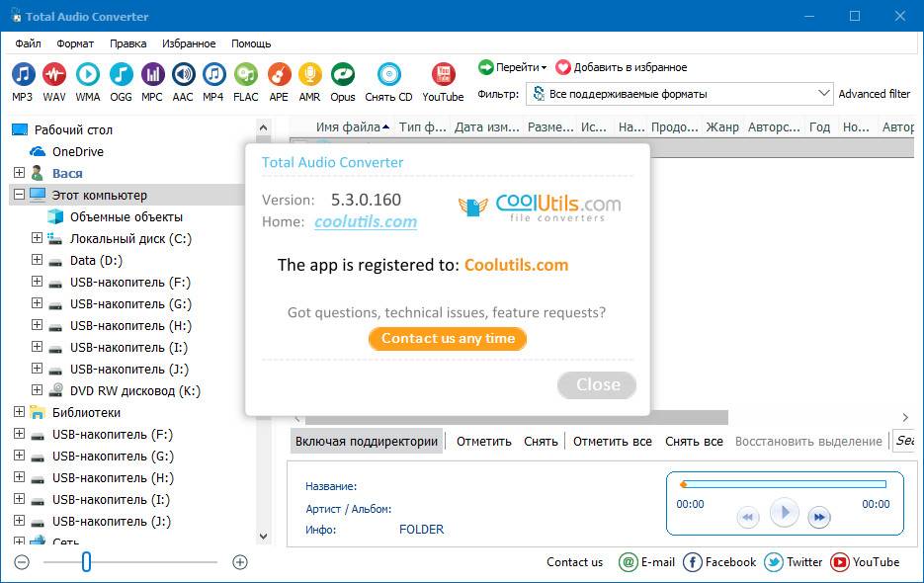Expand Локальный диск (C:)
Viewport: 924px width, 583px height.
38,237
